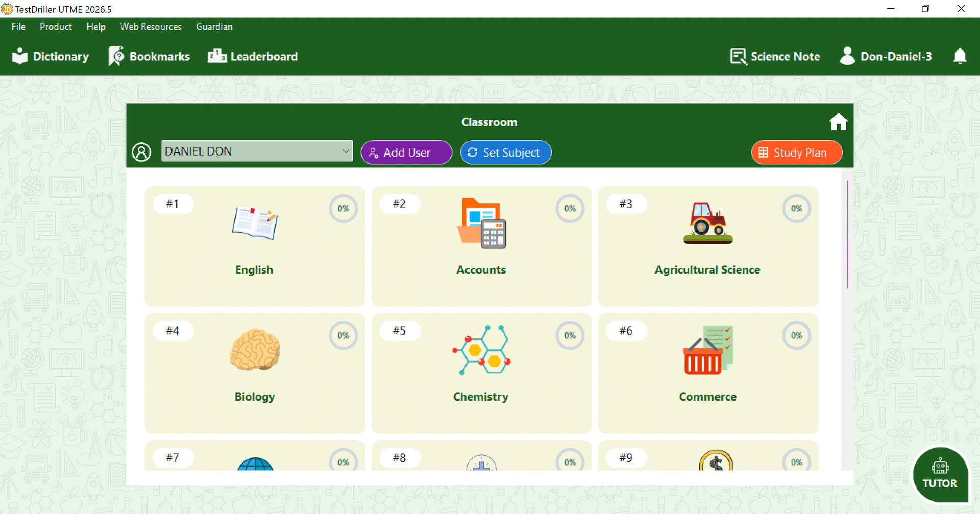Open the Guardian menu
The height and width of the screenshot is (514, 980).
[214, 27]
